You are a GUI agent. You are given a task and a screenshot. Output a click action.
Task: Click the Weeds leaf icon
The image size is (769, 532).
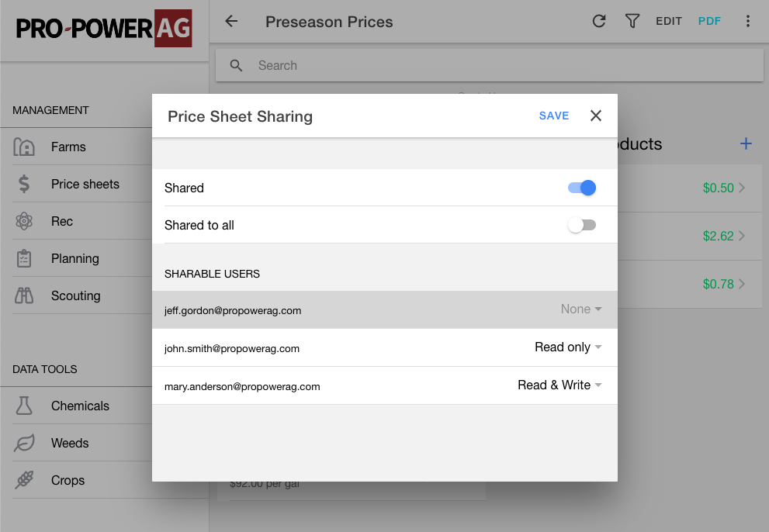coord(24,443)
